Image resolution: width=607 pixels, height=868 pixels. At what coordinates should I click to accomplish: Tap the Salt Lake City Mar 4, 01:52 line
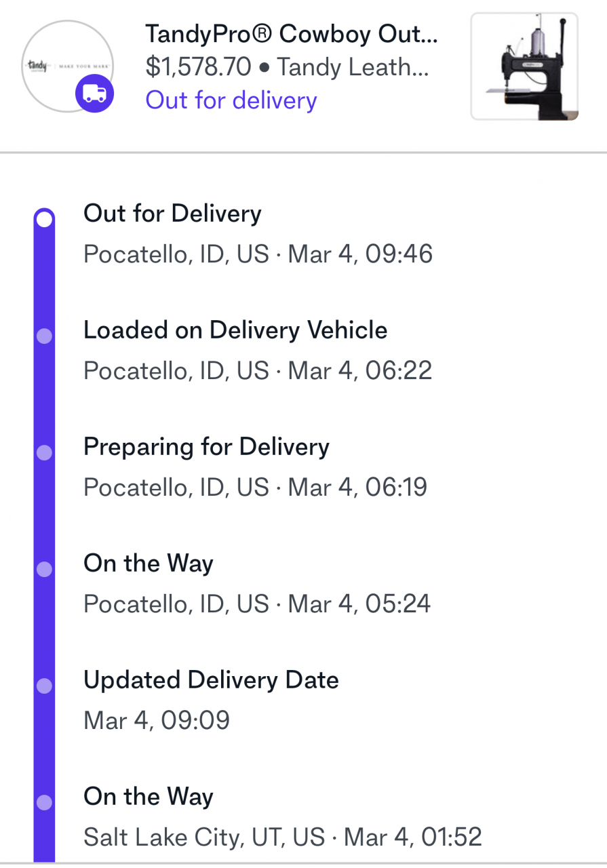click(283, 837)
